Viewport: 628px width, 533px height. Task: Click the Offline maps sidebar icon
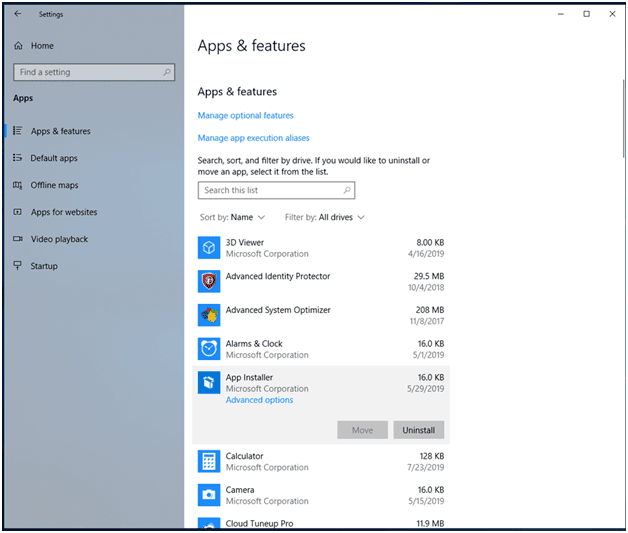tap(18, 185)
